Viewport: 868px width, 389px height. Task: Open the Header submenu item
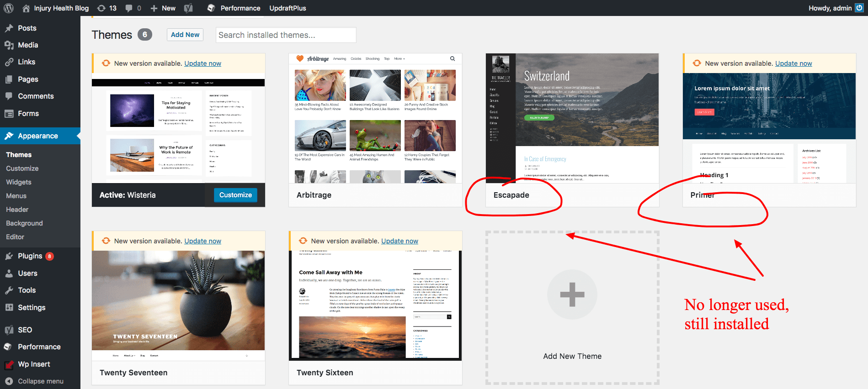[17, 210]
